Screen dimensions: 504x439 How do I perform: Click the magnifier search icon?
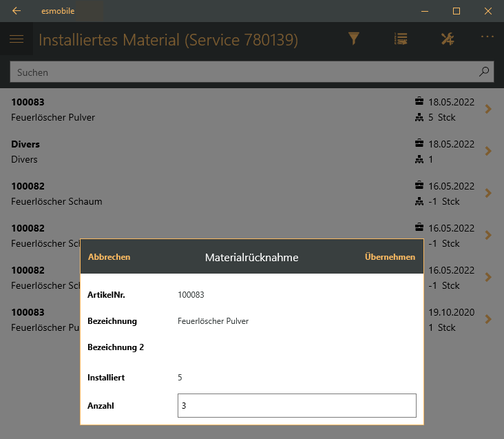tap(484, 72)
